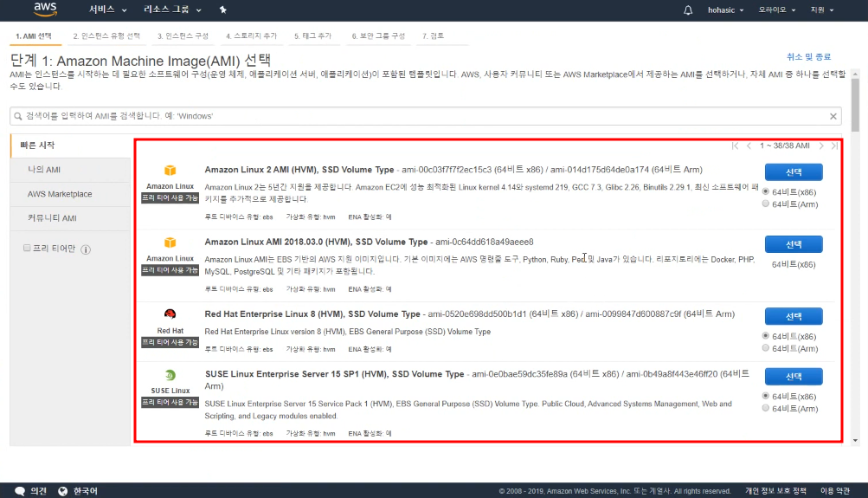Go to previous page of AMI list
Screen dimensions: 868x498
tap(749, 146)
